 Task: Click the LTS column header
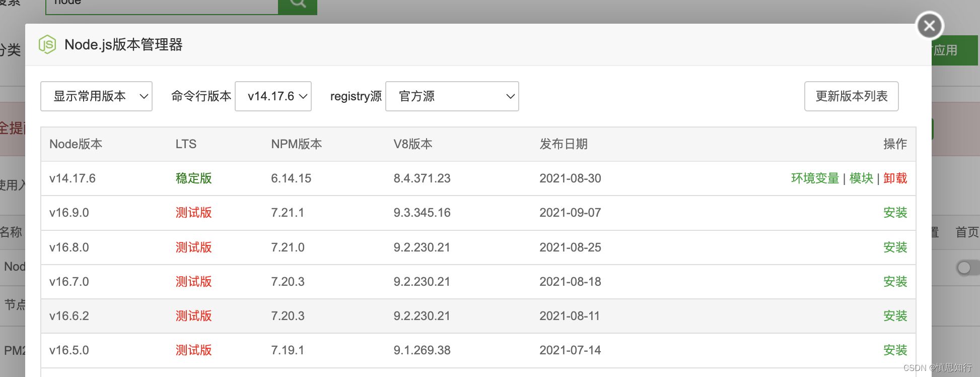click(186, 144)
